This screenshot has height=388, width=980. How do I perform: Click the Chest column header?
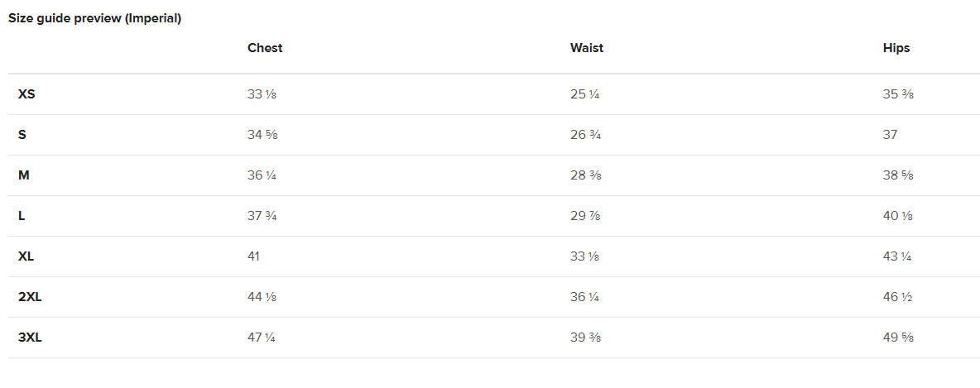point(265,48)
